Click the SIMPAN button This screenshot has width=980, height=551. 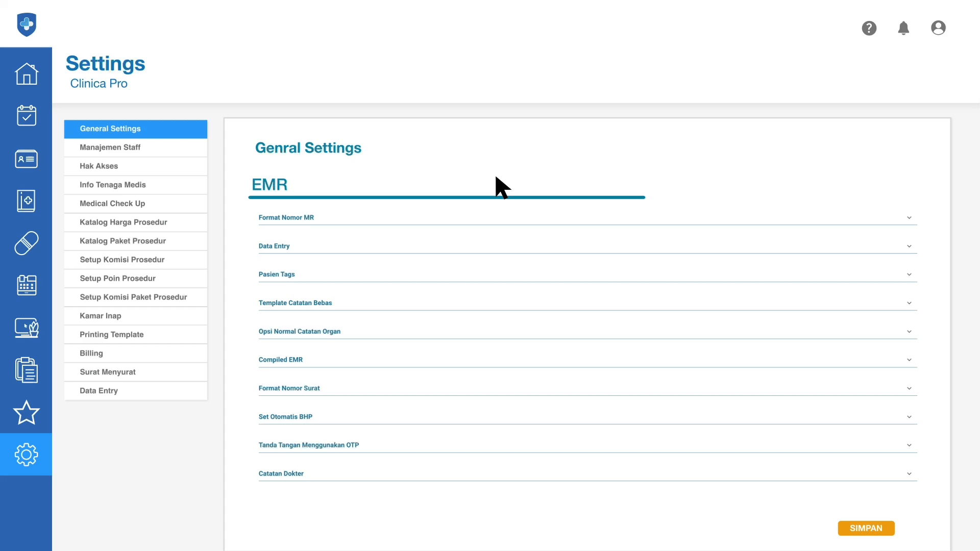tap(866, 528)
